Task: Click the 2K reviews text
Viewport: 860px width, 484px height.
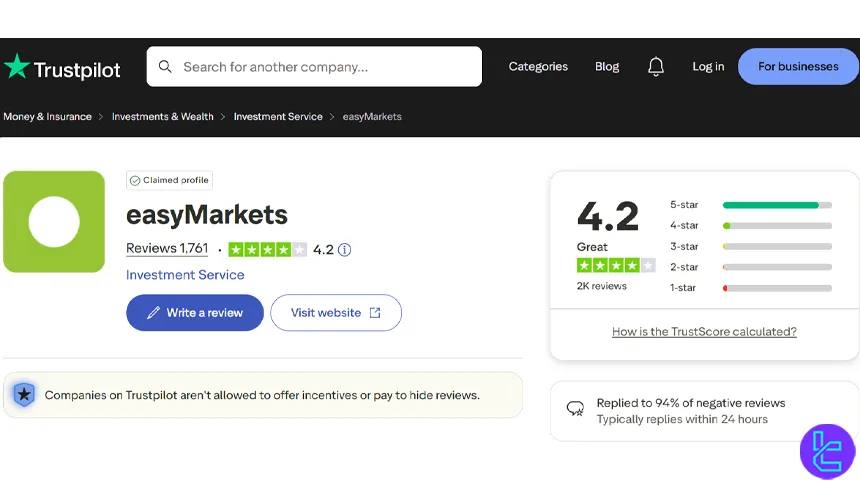Action: click(602, 286)
